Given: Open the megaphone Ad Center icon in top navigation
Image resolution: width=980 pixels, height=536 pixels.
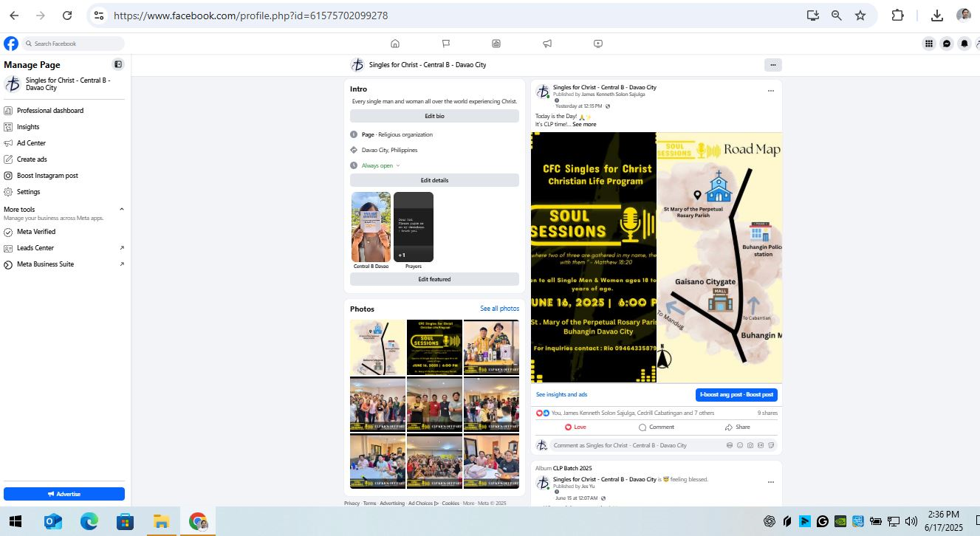Looking at the screenshot, I should pyautogui.click(x=547, y=44).
